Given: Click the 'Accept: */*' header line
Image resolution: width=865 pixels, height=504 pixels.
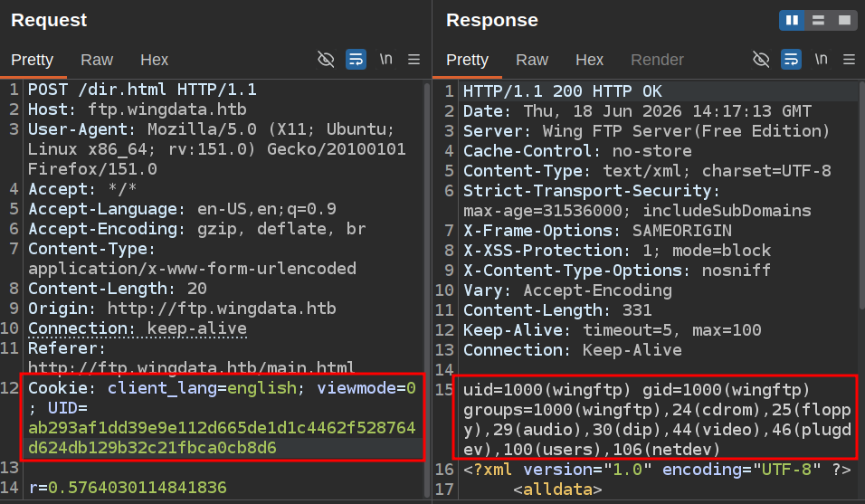Looking at the screenshot, I should tap(82, 189).
